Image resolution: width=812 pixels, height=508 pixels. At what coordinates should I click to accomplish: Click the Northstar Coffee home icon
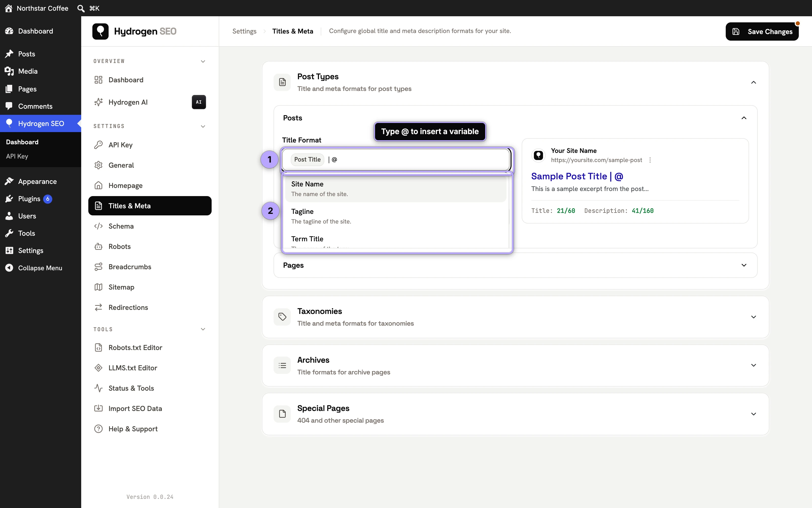9,8
